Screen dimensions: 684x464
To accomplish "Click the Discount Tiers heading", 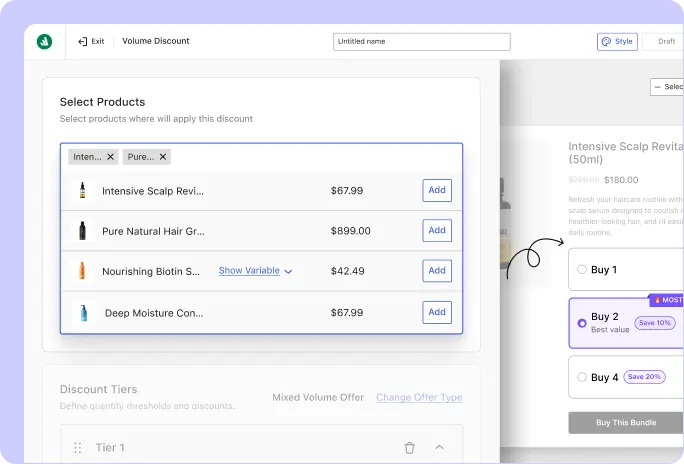I will coord(99,389).
